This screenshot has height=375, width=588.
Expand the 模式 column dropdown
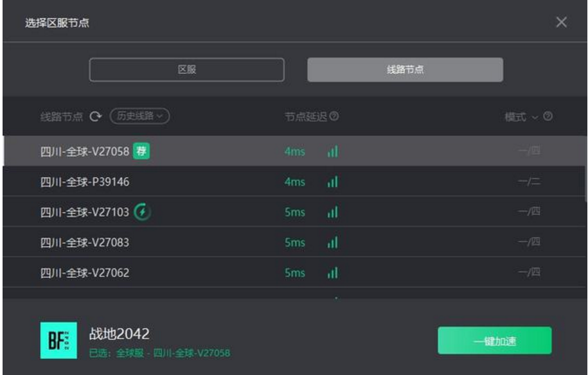click(x=521, y=117)
